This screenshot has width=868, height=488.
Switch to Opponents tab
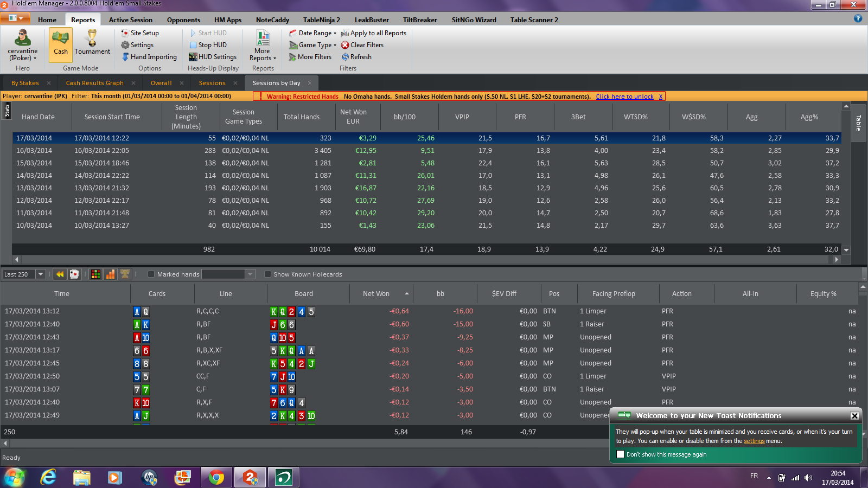(183, 20)
